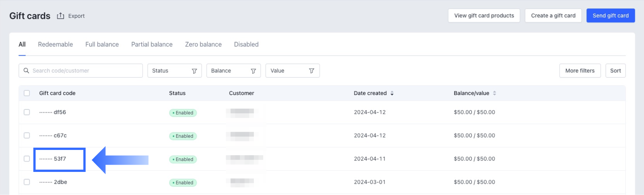Click the Balance filter funnel icon
This screenshot has width=644, height=195.
[x=253, y=71]
